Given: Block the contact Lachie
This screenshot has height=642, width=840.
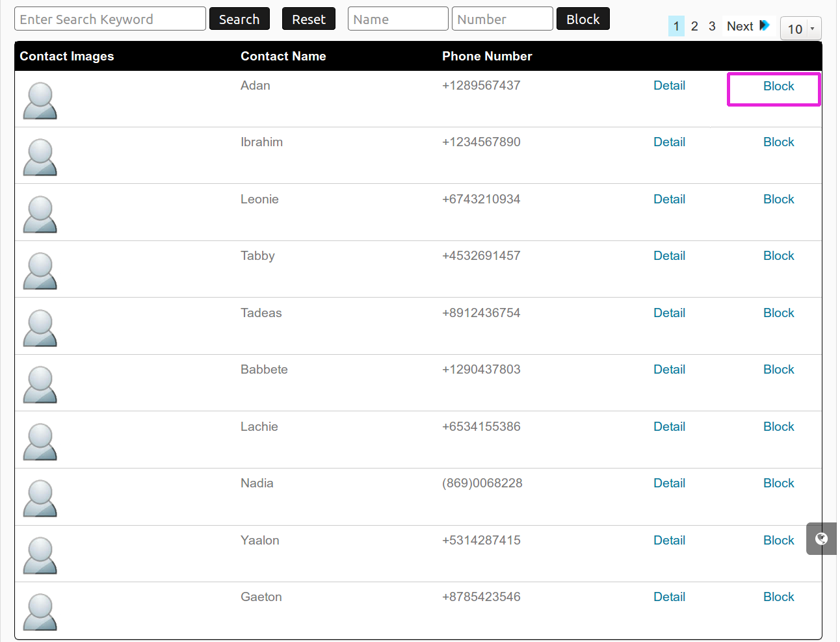Looking at the screenshot, I should point(778,427).
